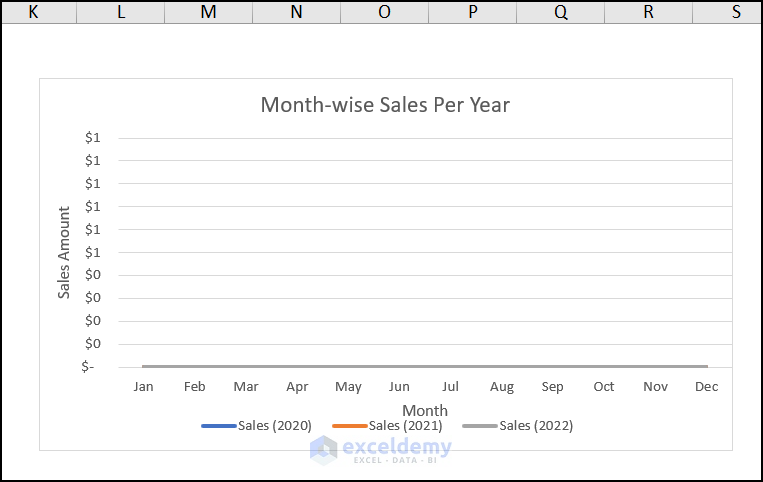Click the Sep label on horizontal axis
Image resolution: width=763 pixels, height=482 pixels.
point(553,386)
